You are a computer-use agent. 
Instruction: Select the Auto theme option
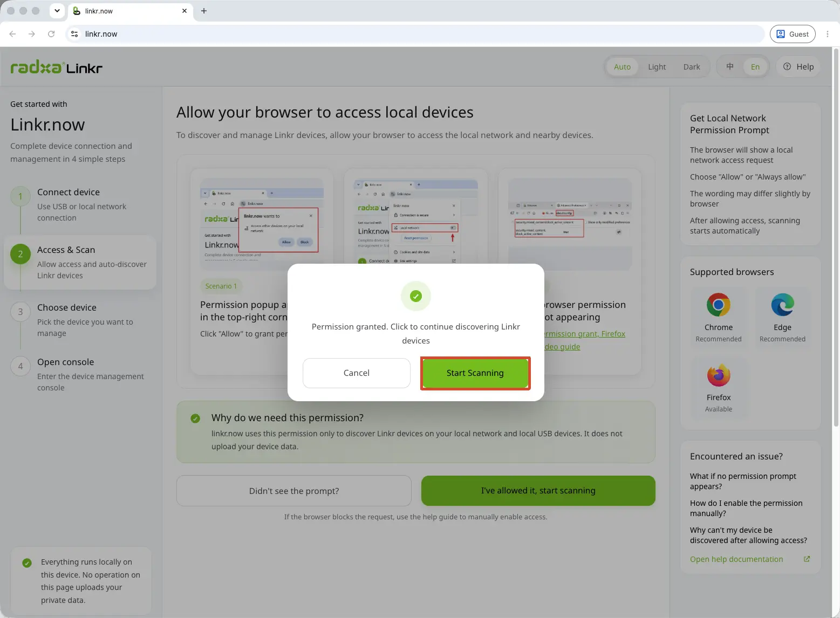coord(622,67)
